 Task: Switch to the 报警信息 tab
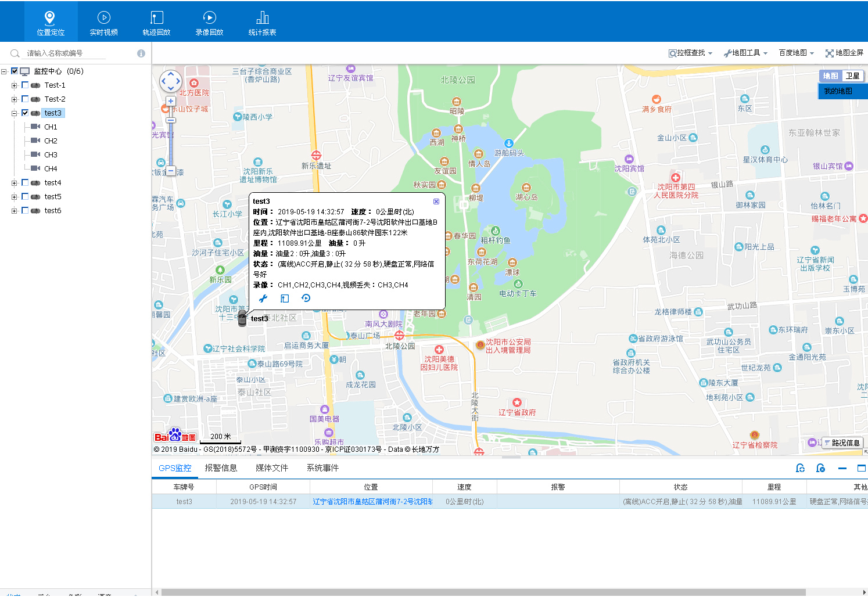click(x=221, y=468)
